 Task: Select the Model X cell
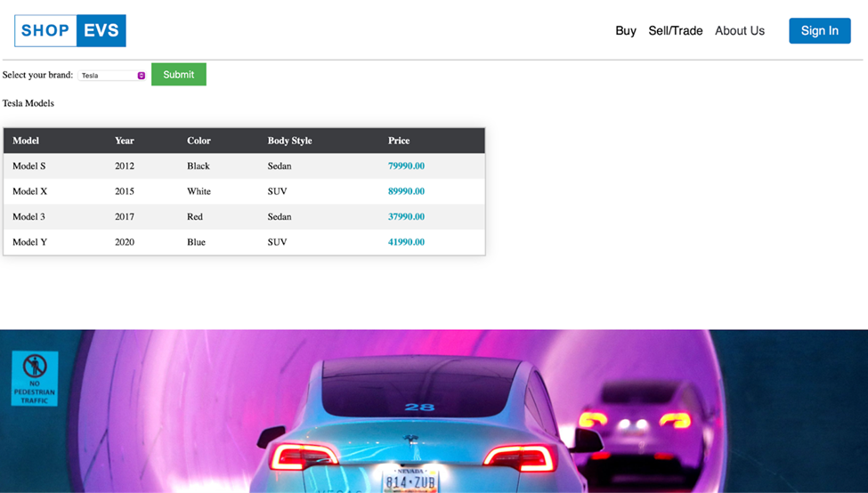[x=30, y=191]
